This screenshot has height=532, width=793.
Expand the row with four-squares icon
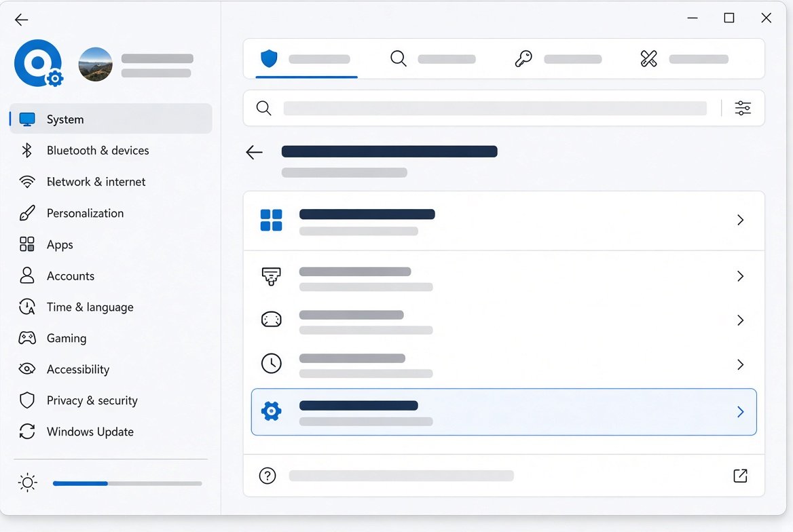point(504,221)
